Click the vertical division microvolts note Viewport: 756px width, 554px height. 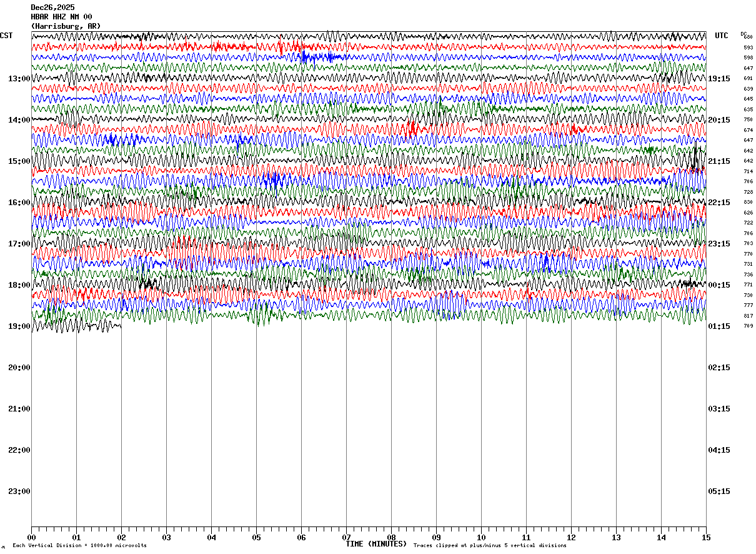(79, 546)
